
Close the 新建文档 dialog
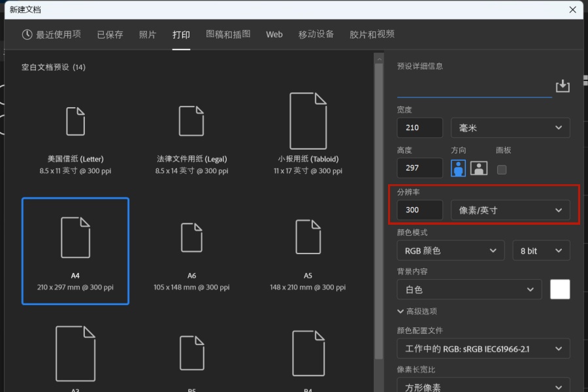572,10
